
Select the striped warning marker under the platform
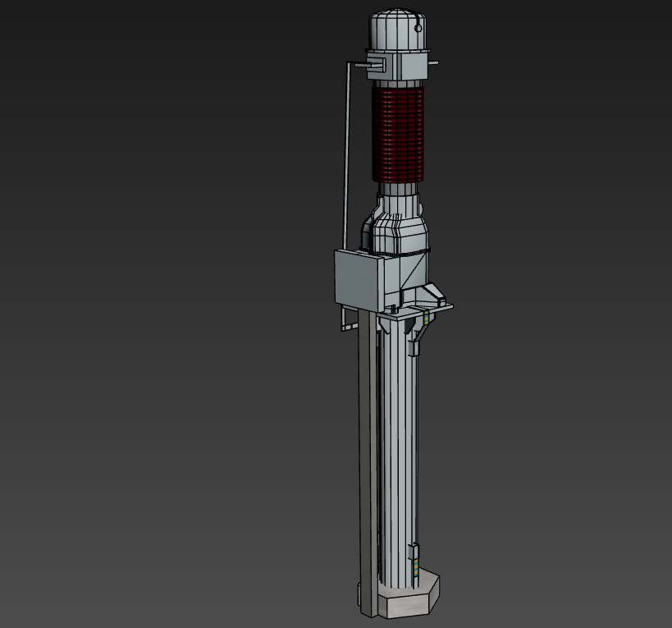point(426,319)
